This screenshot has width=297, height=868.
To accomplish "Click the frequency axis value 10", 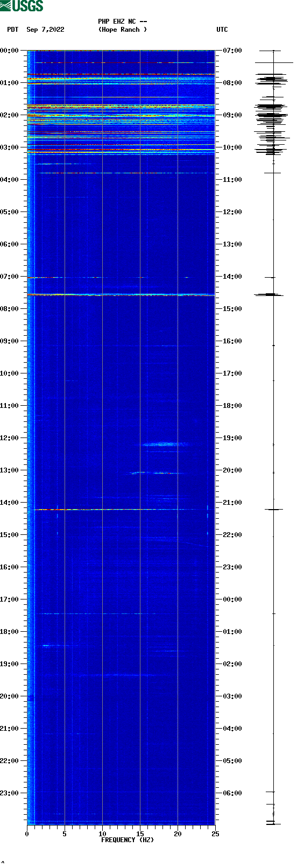I will tap(102, 834).
